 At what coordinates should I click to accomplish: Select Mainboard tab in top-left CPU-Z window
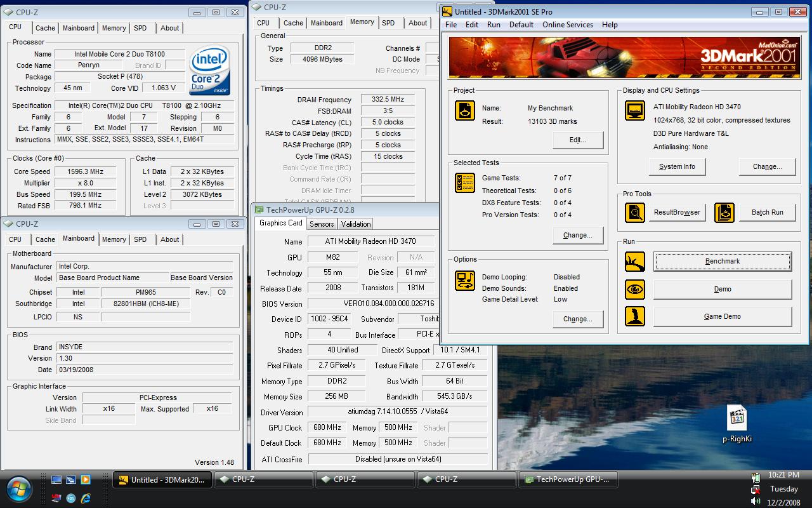79,28
